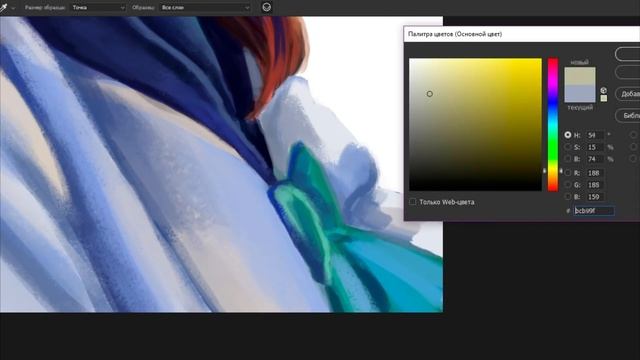This screenshot has width=640, height=360.
Task: Click the G value field showing 185
Action: 595,185
